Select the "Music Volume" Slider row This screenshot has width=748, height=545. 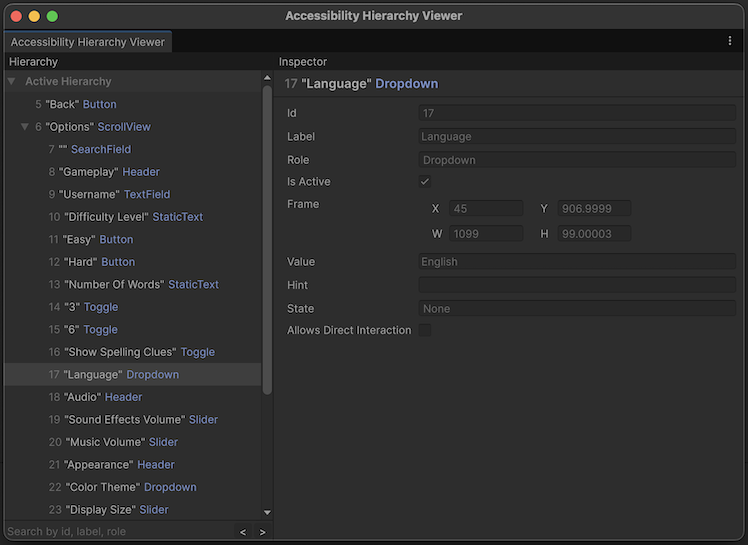pos(133,442)
